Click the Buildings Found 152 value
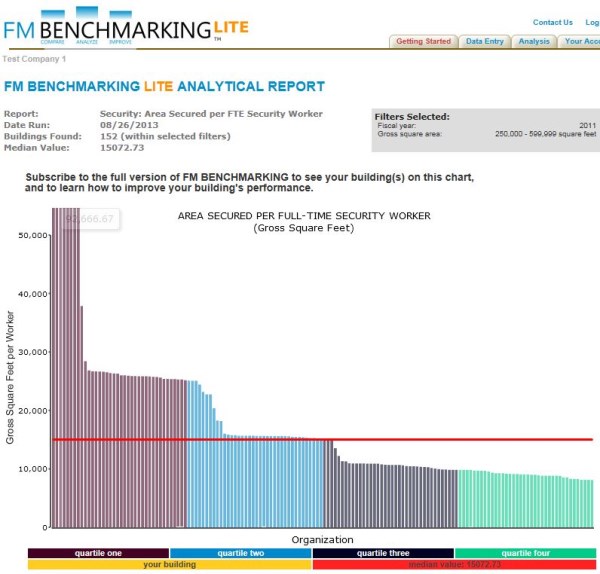The width and height of the screenshot is (600, 574). (x=165, y=136)
